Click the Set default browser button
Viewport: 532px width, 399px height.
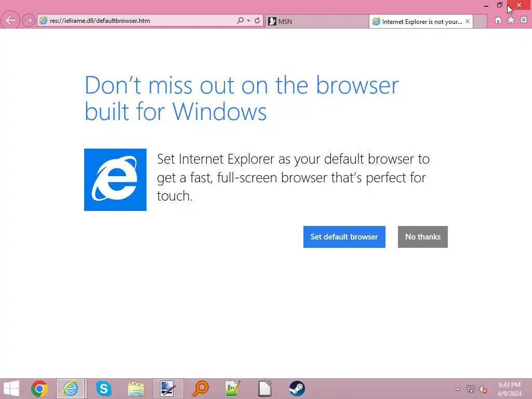pos(344,237)
